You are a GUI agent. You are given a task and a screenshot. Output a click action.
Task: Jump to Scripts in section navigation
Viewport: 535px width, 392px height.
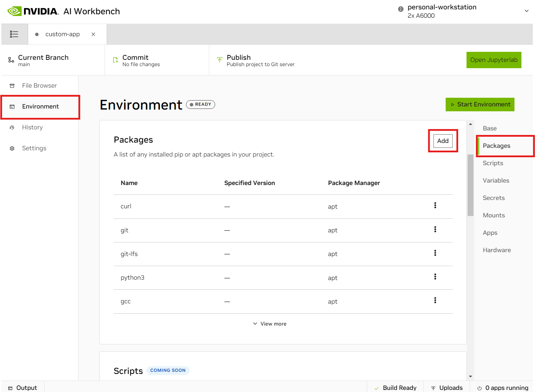(493, 163)
